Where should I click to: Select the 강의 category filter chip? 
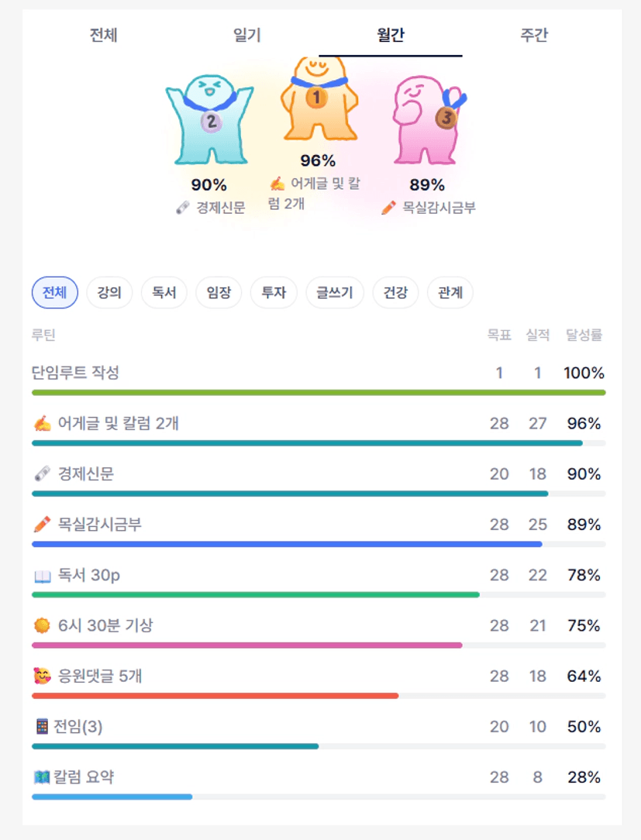109,293
